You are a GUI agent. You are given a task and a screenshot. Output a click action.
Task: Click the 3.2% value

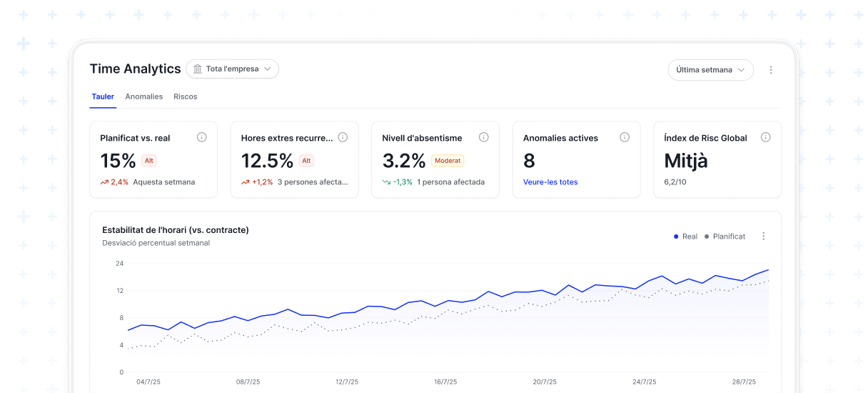coord(404,161)
